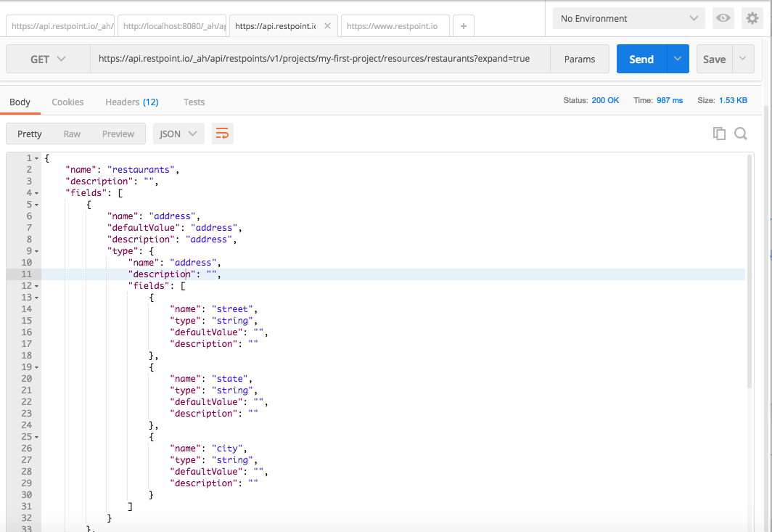The height and width of the screenshot is (532, 772).
Task: Open the GET method dropdown
Action: pyautogui.click(x=48, y=59)
